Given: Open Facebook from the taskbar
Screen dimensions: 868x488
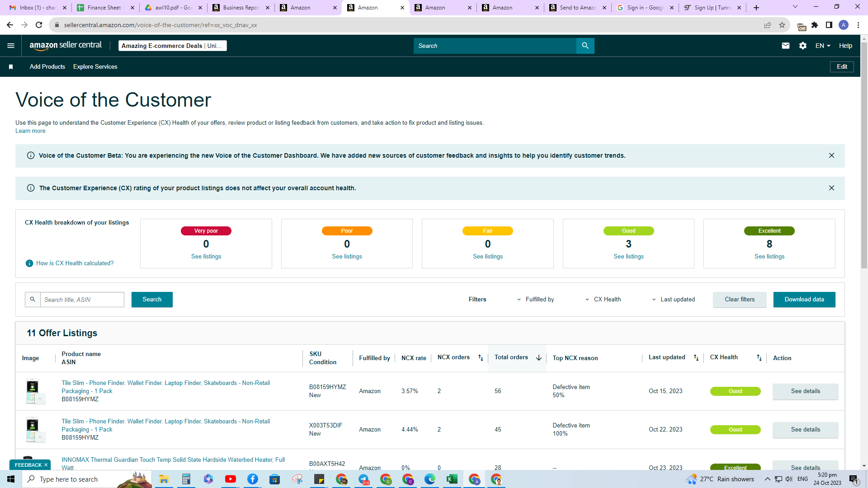Looking at the screenshot, I should click(253, 479).
